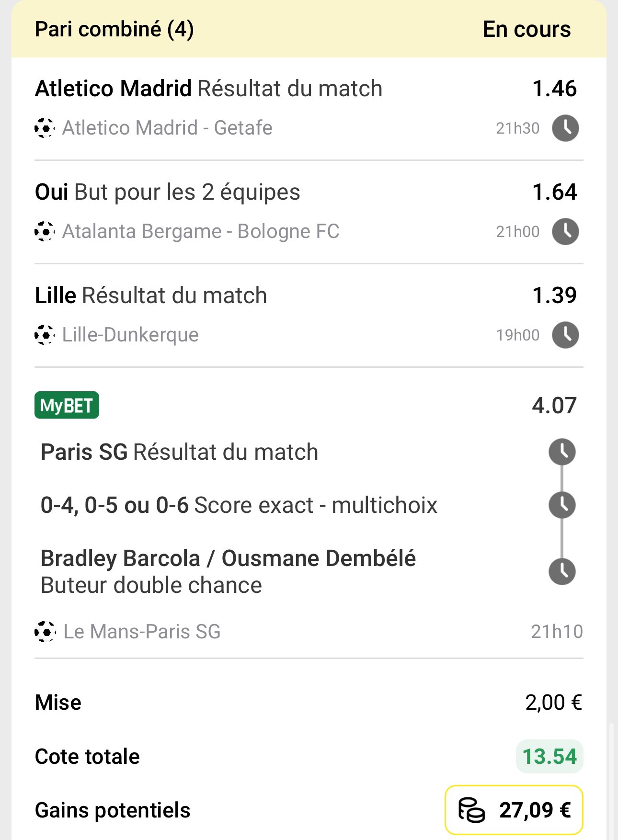618x840 pixels.
Task: Tap clock icon beside Buteur double chance
Action: [x=562, y=571]
